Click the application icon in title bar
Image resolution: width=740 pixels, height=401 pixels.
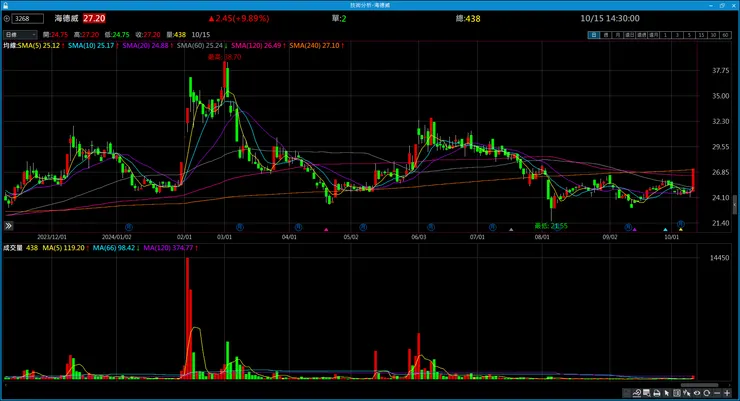(x=5, y=5)
